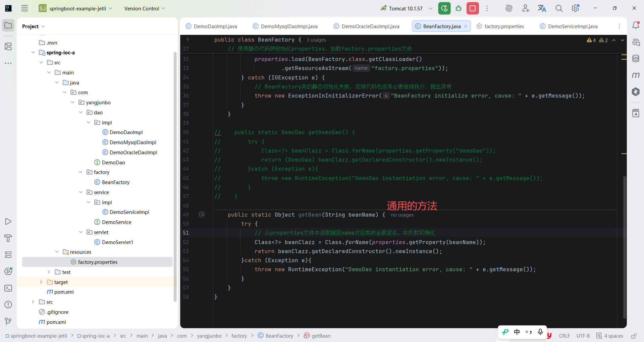Open IDE settings gear icon

576,8
